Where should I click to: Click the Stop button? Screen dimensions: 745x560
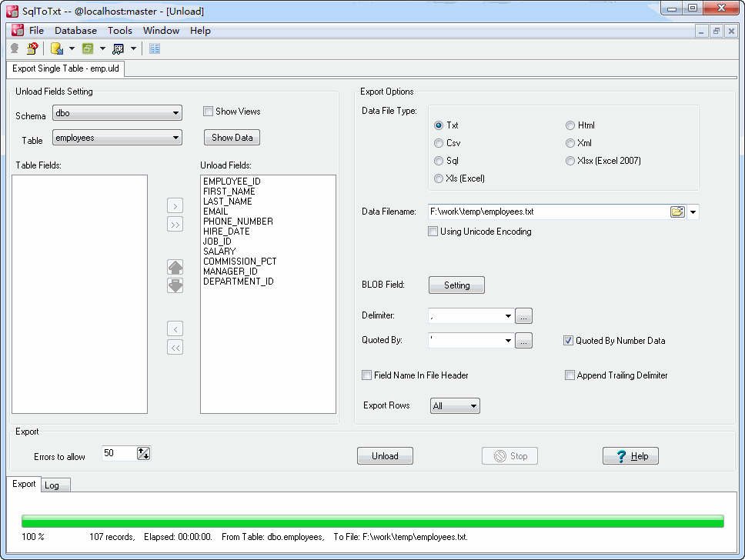pyautogui.click(x=509, y=456)
